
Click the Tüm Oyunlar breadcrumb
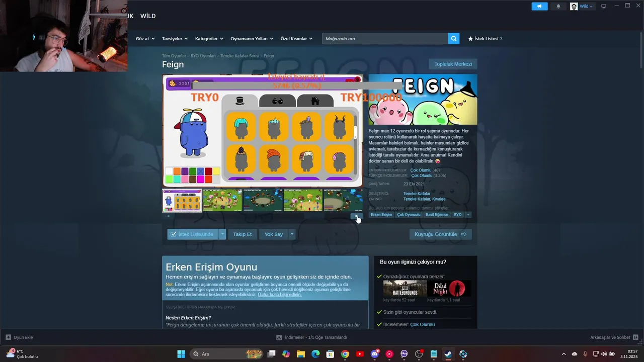point(174,56)
